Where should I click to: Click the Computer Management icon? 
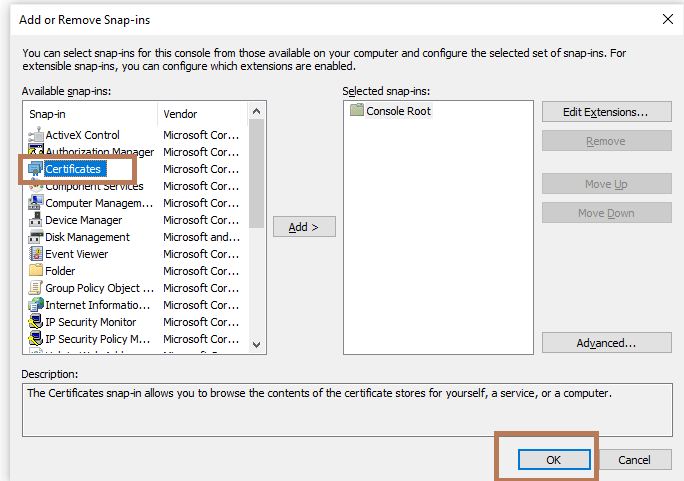[36, 203]
